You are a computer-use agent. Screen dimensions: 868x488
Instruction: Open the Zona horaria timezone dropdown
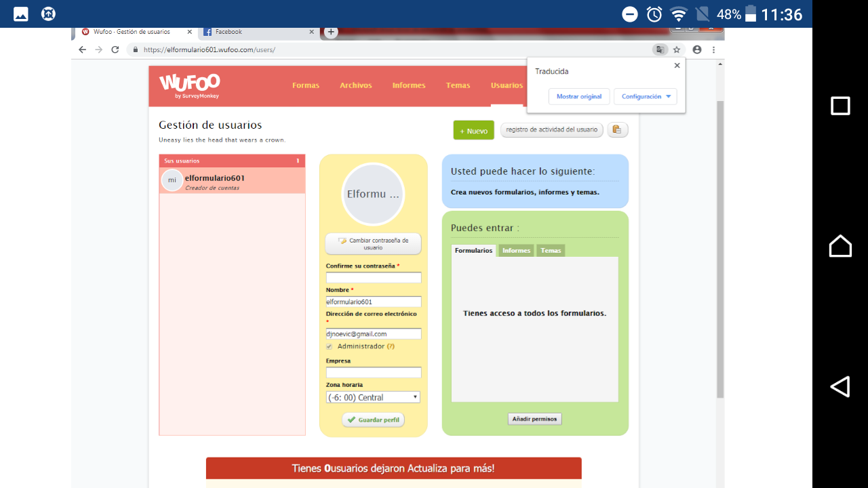point(373,396)
